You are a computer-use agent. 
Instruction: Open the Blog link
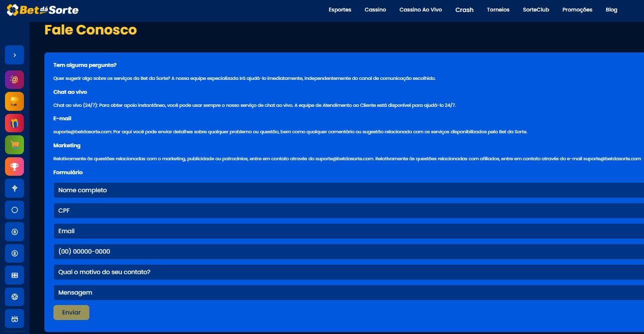point(612,9)
